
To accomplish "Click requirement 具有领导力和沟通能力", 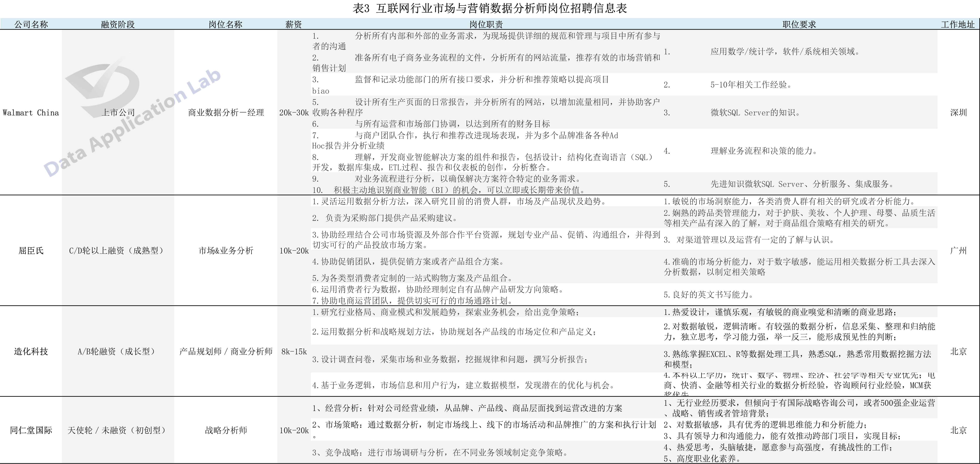I will [783, 436].
